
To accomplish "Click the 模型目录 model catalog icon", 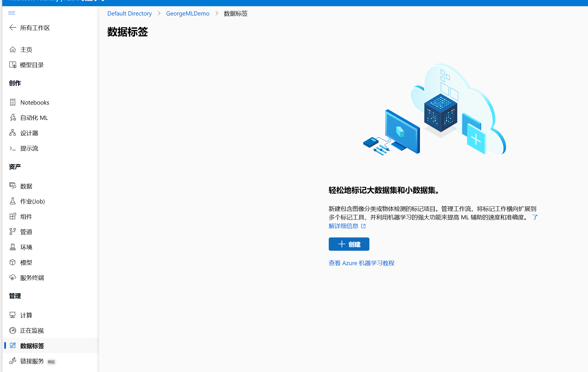I will (x=12, y=65).
